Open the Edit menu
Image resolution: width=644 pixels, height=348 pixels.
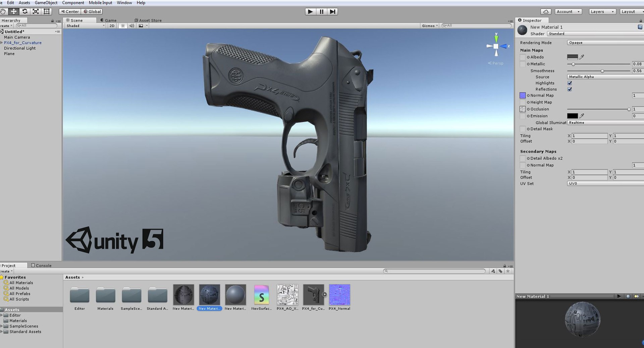pos(10,3)
